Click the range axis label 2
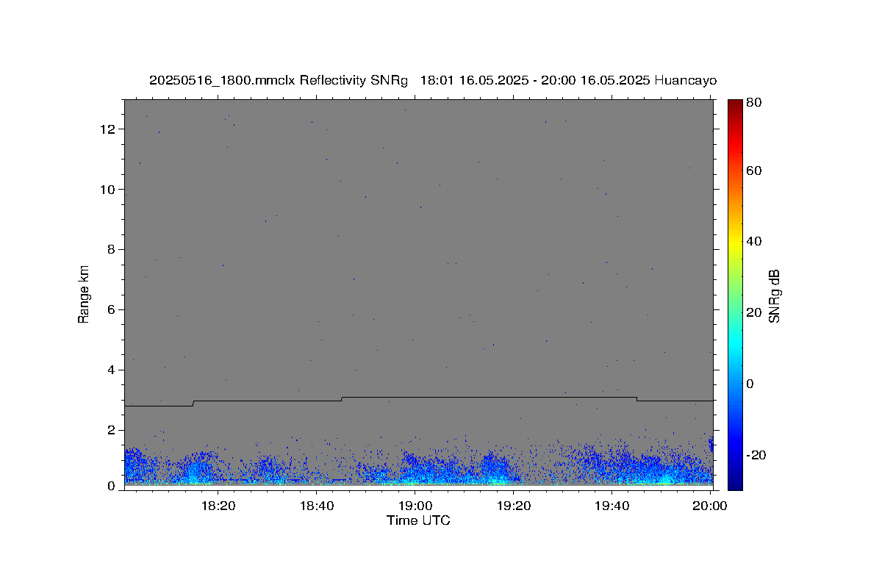This screenshot has width=882, height=588. pyautogui.click(x=112, y=430)
